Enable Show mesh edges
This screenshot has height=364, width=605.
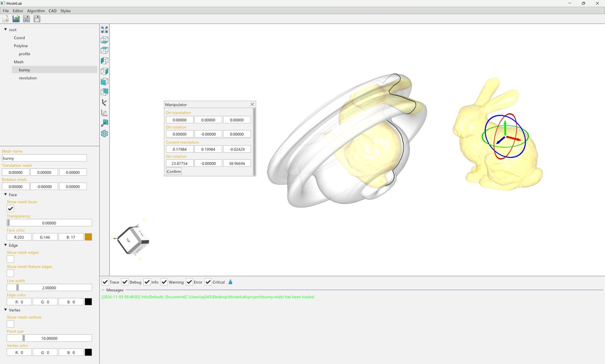(10, 259)
